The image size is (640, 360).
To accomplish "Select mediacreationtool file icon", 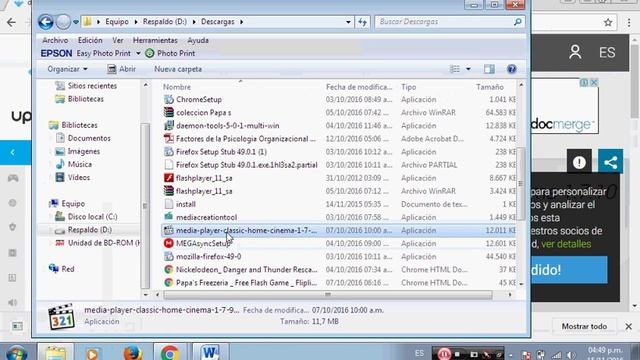I will click(169, 217).
